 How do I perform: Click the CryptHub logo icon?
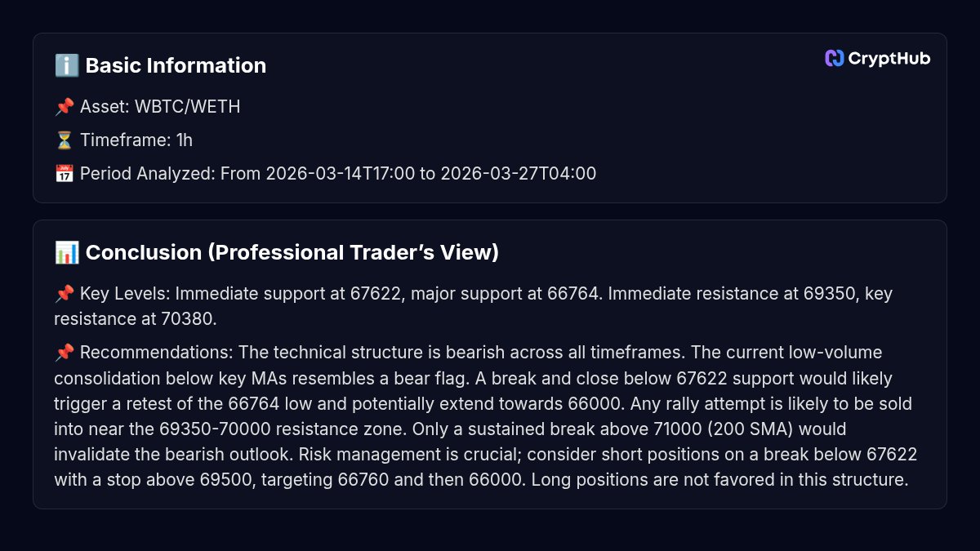coord(834,58)
